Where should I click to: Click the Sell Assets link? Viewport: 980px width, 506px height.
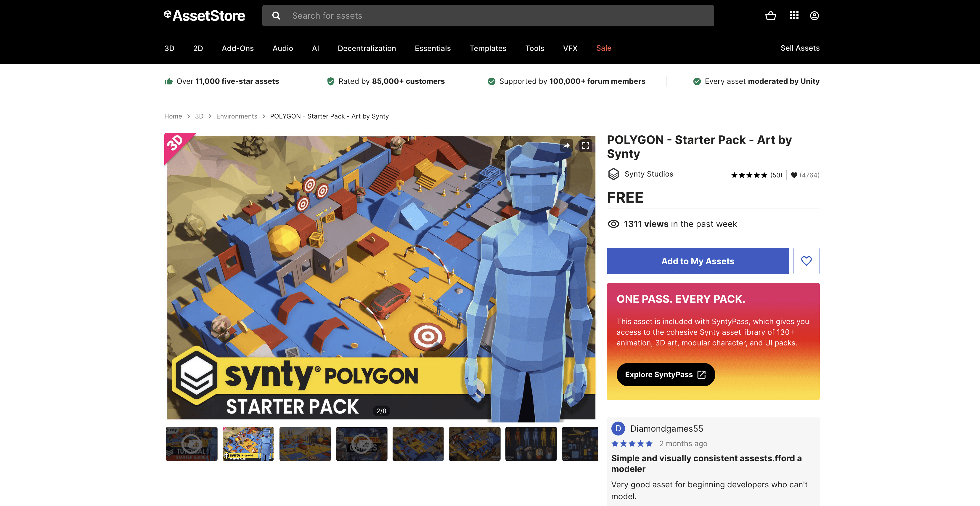800,48
